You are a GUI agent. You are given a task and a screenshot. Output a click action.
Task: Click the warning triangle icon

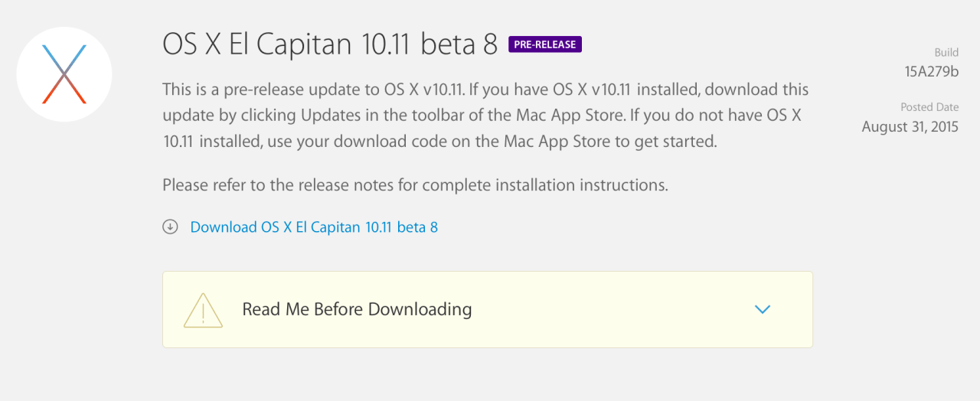[x=203, y=310]
